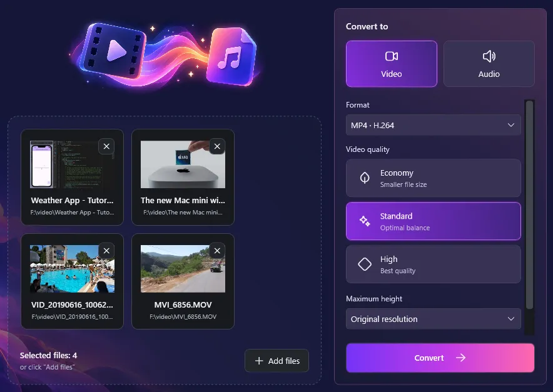Select the Mac mini video thumbnail
The width and height of the screenshot is (553, 392).
click(x=183, y=164)
